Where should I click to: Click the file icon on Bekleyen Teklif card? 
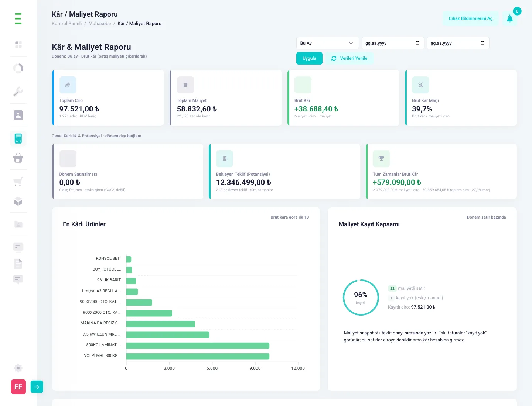pyautogui.click(x=225, y=159)
